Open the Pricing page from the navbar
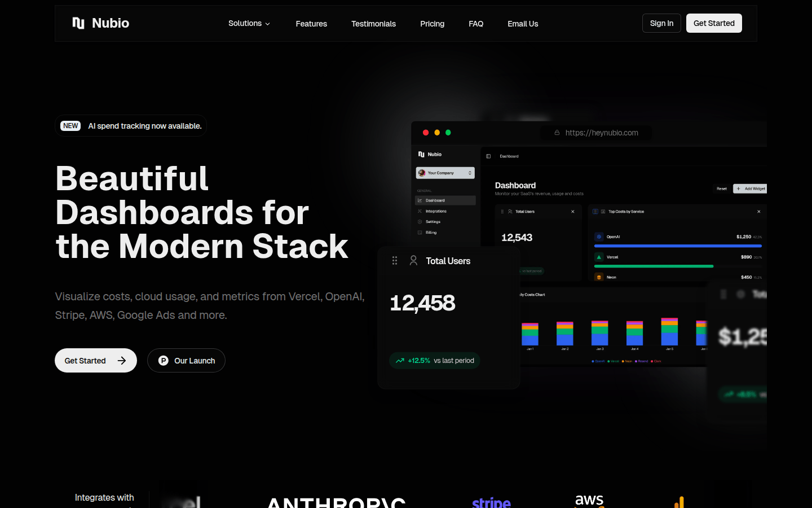The height and width of the screenshot is (508, 812). tap(432, 24)
